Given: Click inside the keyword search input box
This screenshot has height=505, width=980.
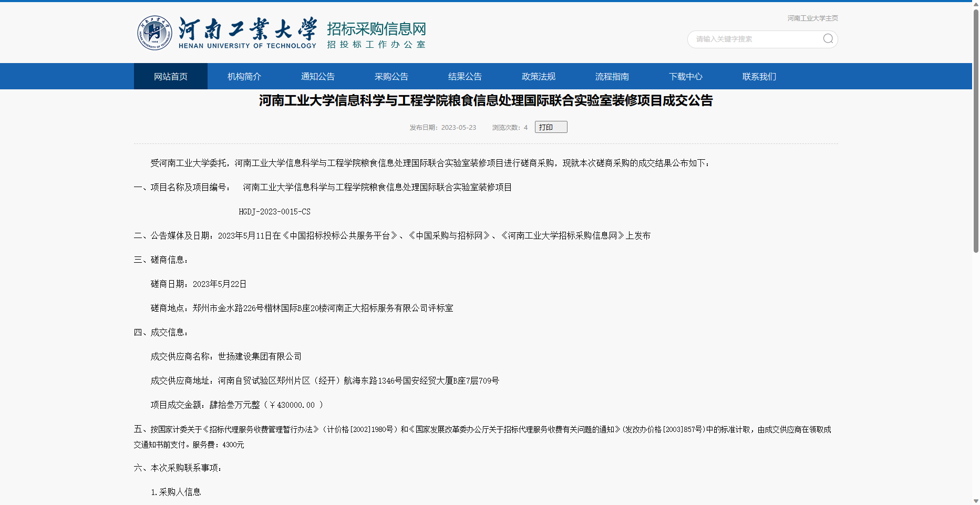Looking at the screenshot, I should tap(751, 39).
